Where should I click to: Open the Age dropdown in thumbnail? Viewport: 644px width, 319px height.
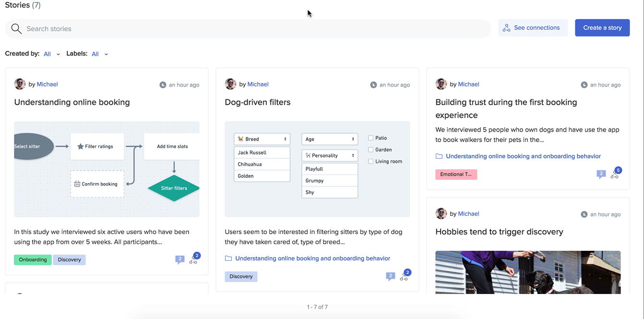(330, 139)
